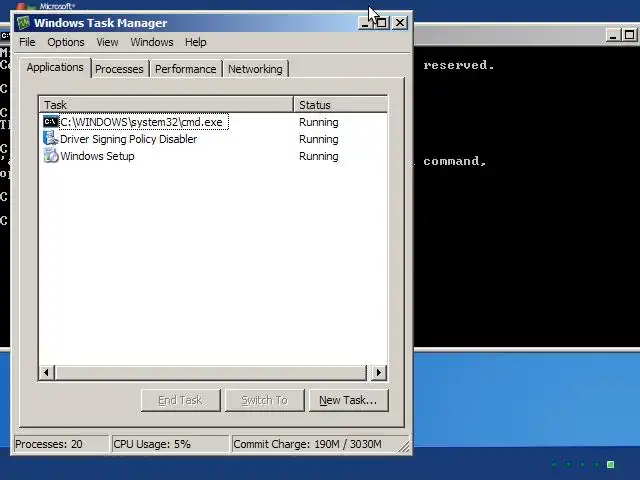The width and height of the screenshot is (640, 480).
Task: Switch to the Networking tab
Action: pos(255,69)
